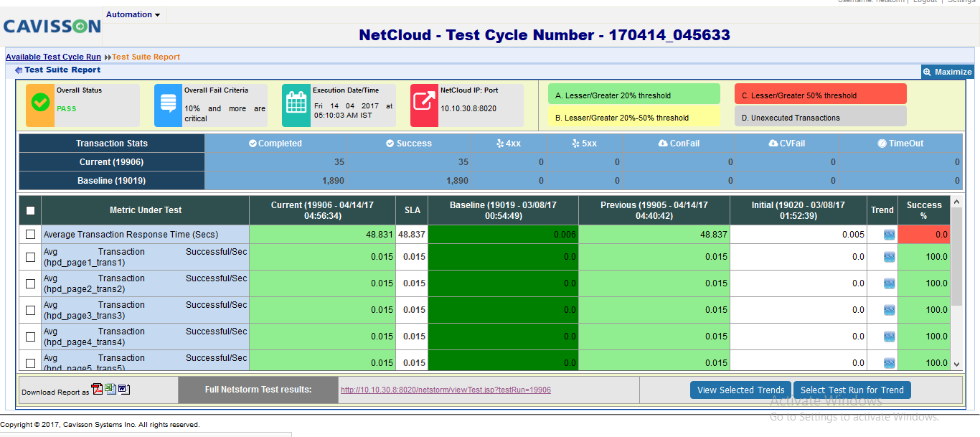Viewport: 980px width, 437px height.
Task: Click the CVFail cloud icon
Action: [773, 144]
